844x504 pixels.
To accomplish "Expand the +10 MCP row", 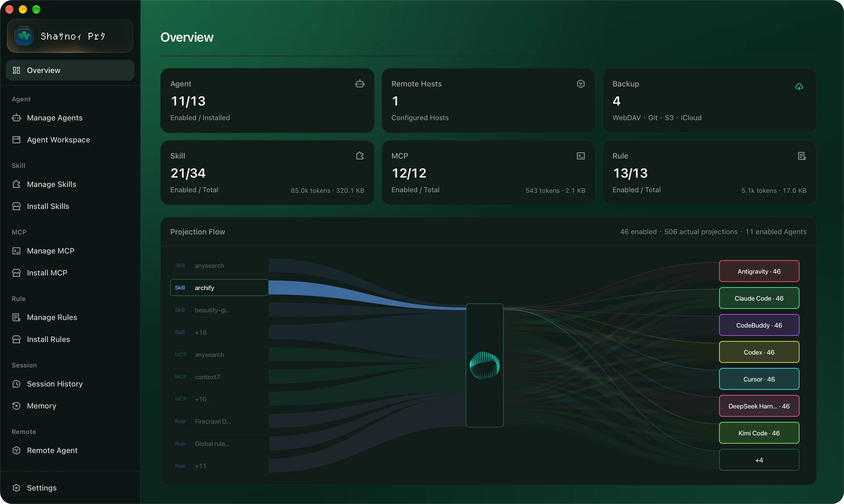I will (219, 399).
